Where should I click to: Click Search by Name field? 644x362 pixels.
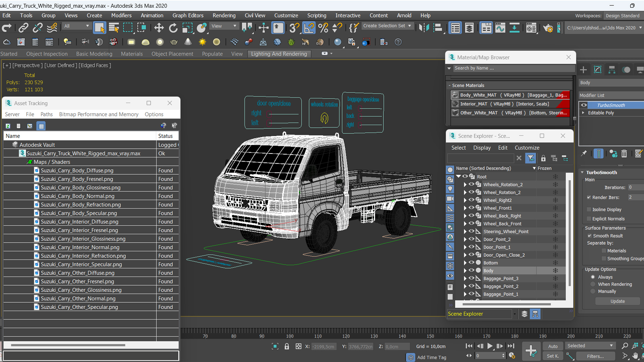coord(514,68)
